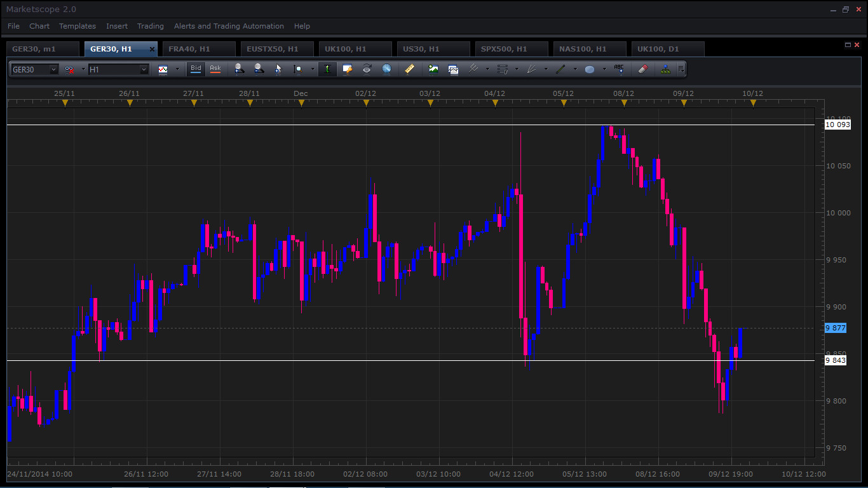
Task: Open the Insert menu
Action: click(117, 26)
